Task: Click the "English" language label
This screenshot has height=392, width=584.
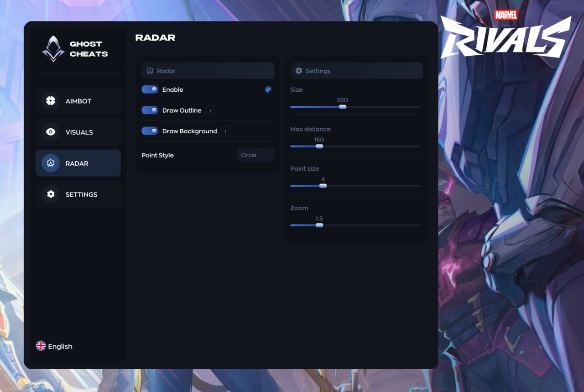Action: [60, 346]
